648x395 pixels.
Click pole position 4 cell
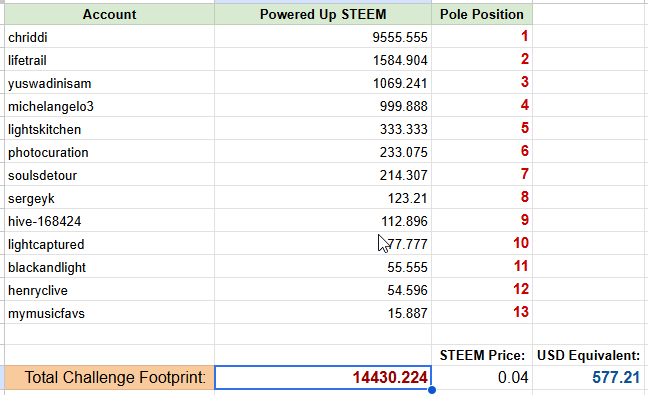point(482,106)
